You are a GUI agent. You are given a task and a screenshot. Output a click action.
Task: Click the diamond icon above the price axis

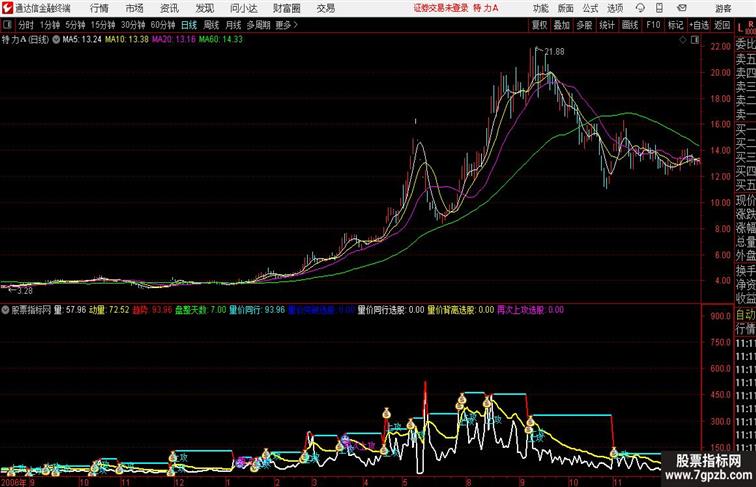coord(683,40)
